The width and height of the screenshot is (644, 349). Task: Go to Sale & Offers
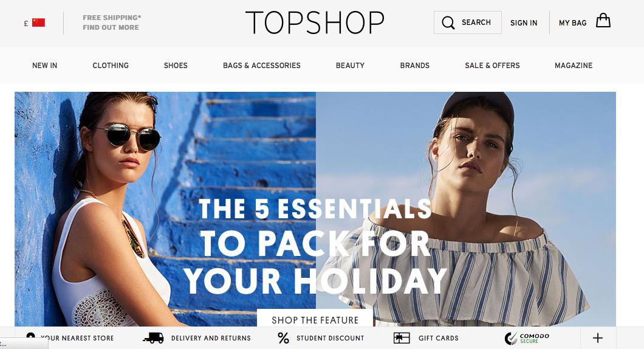tap(492, 65)
